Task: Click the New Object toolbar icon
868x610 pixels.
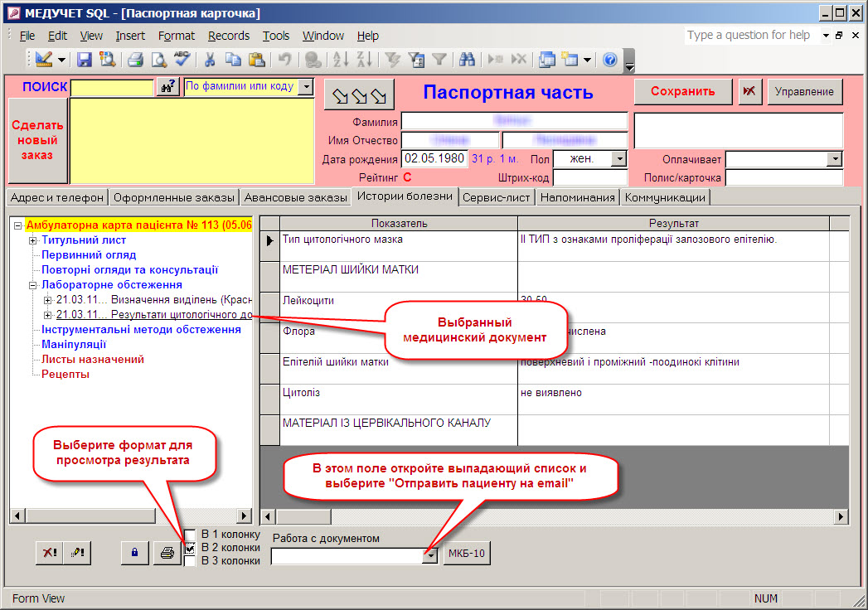Action: point(570,59)
